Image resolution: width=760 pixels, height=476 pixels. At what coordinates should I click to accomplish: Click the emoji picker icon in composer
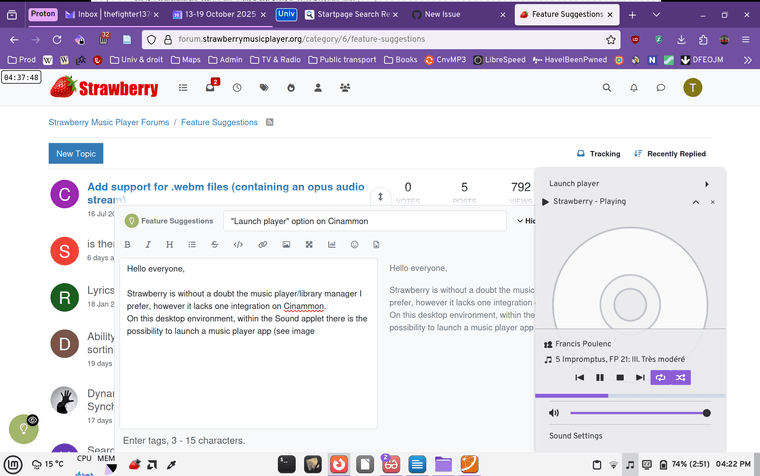(354, 245)
